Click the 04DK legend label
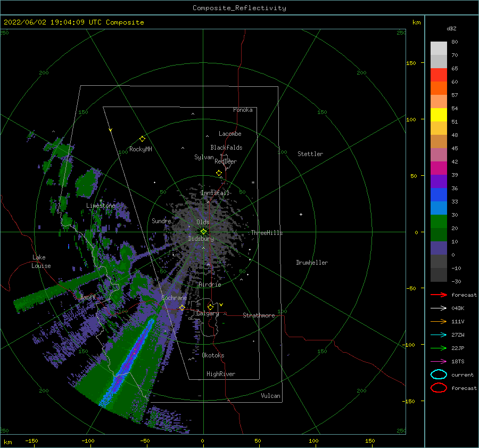479x448 pixels. pos(458,308)
